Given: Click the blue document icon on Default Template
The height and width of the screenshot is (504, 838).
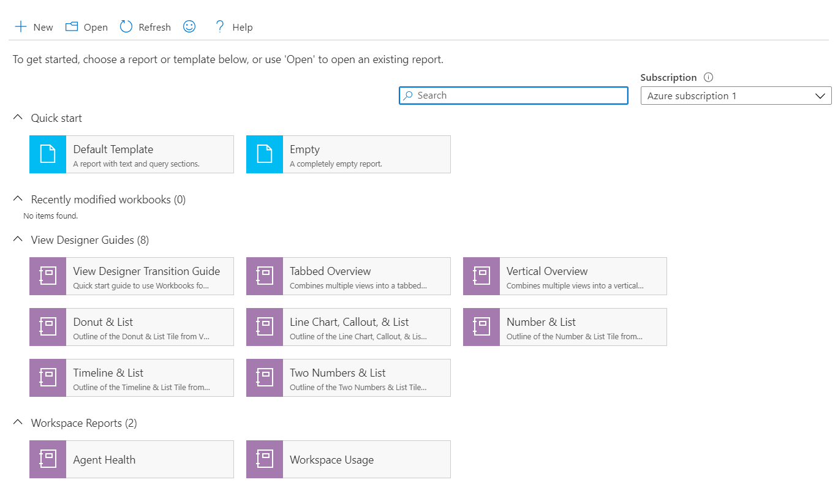Looking at the screenshot, I should point(47,154).
